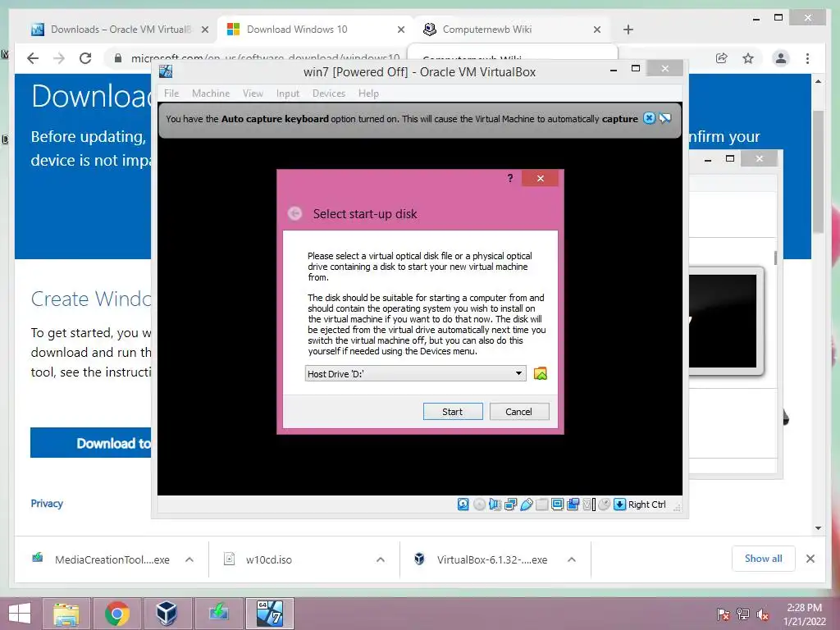This screenshot has width=840, height=630.
Task: Open Chrome from the taskbar
Action: coord(117,614)
